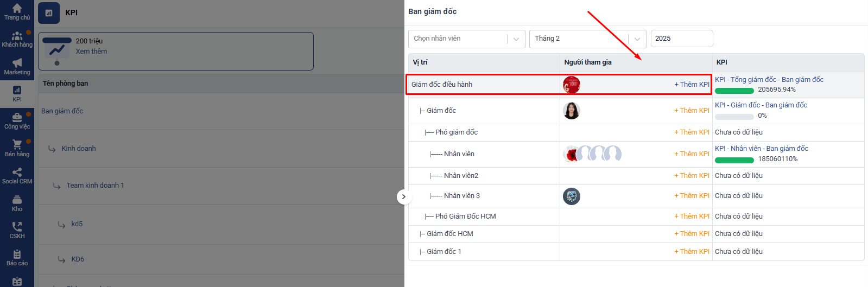Open the Tháng 2 month dropdown
The image size is (868, 287).
point(587,39)
